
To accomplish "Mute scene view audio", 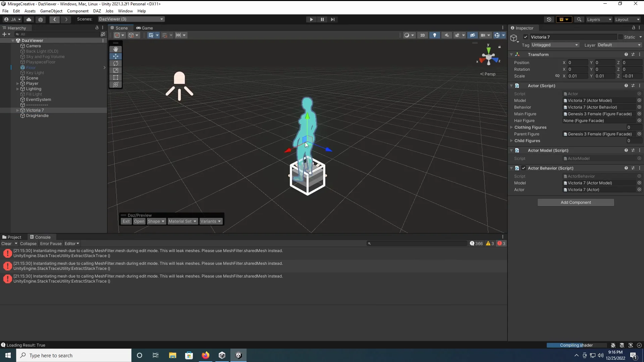I will (446, 35).
